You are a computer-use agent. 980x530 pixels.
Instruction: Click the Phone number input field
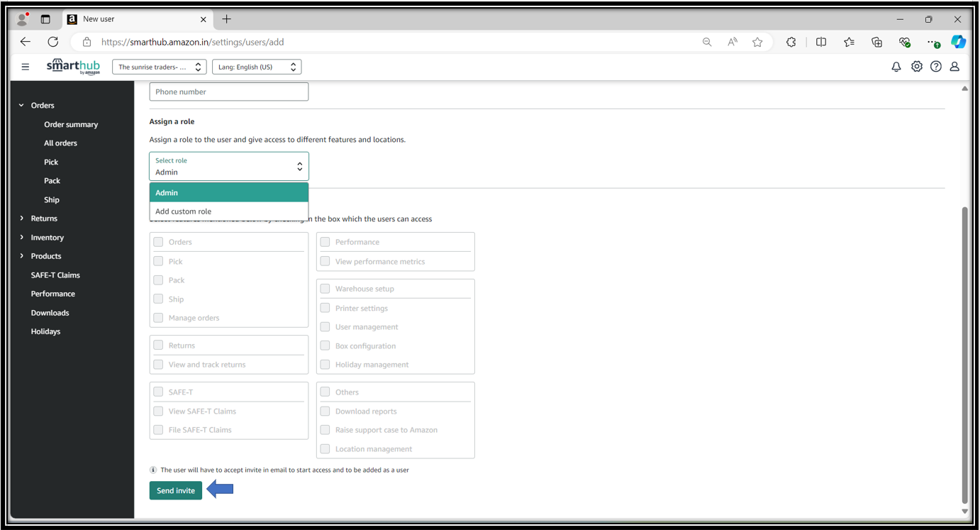[x=228, y=92]
